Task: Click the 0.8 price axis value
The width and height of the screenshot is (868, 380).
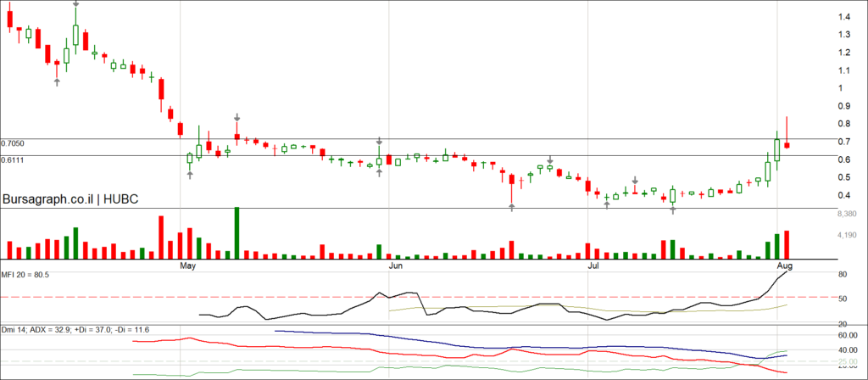Action: pyautogui.click(x=844, y=124)
